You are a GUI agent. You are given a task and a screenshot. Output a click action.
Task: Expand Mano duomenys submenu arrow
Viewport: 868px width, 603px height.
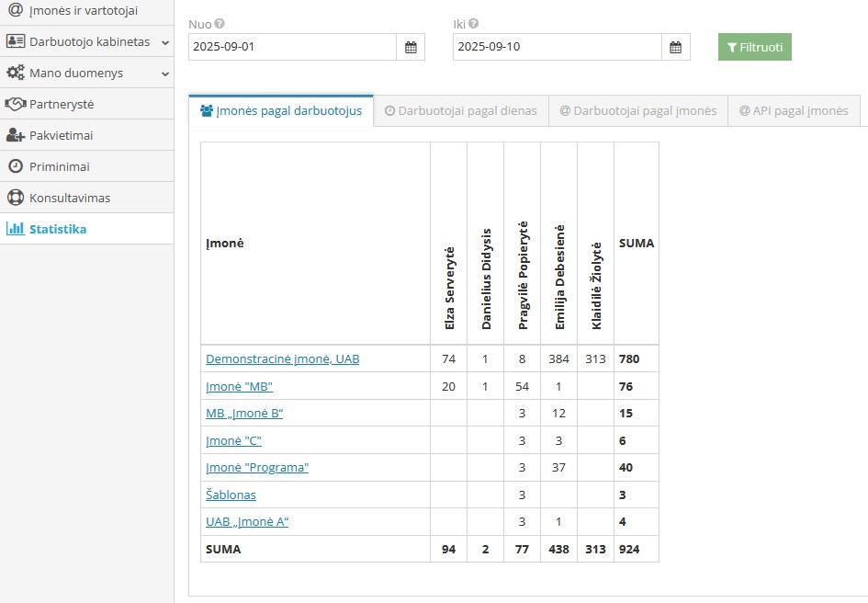pos(164,74)
